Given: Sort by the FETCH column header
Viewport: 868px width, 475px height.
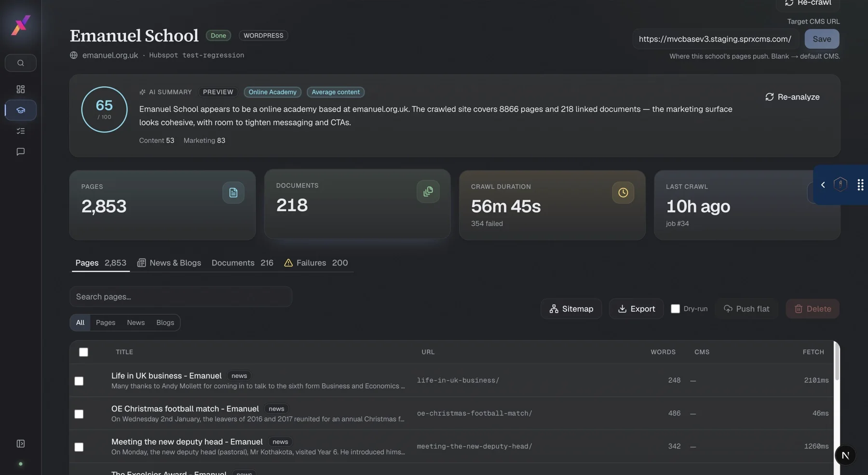Looking at the screenshot, I should (814, 352).
